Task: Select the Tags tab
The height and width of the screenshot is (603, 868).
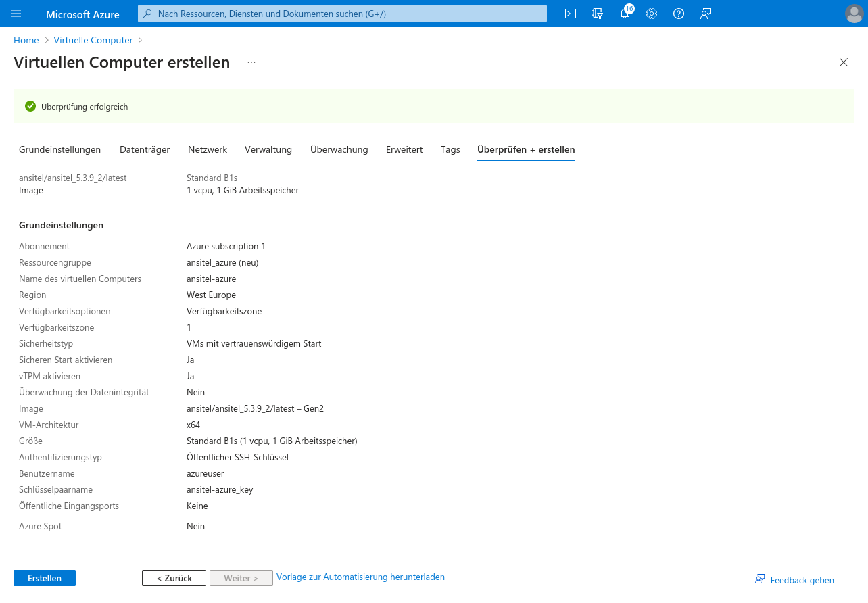Action: coord(450,149)
